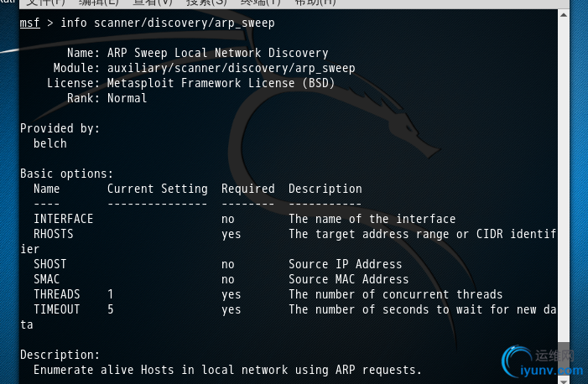Click the THREADS current setting value '1'
This screenshot has height=384, width=588.
(x=111, y=294)
